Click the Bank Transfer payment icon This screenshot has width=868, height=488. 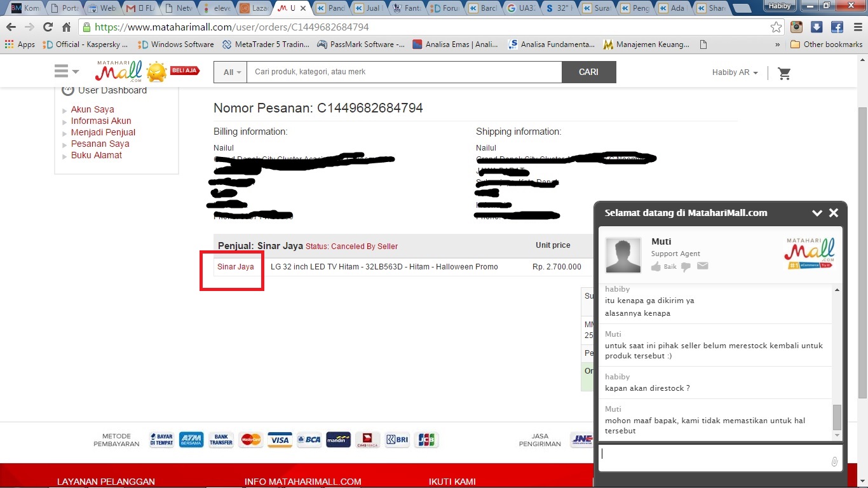pyautogui.click(x=221, y=440)
